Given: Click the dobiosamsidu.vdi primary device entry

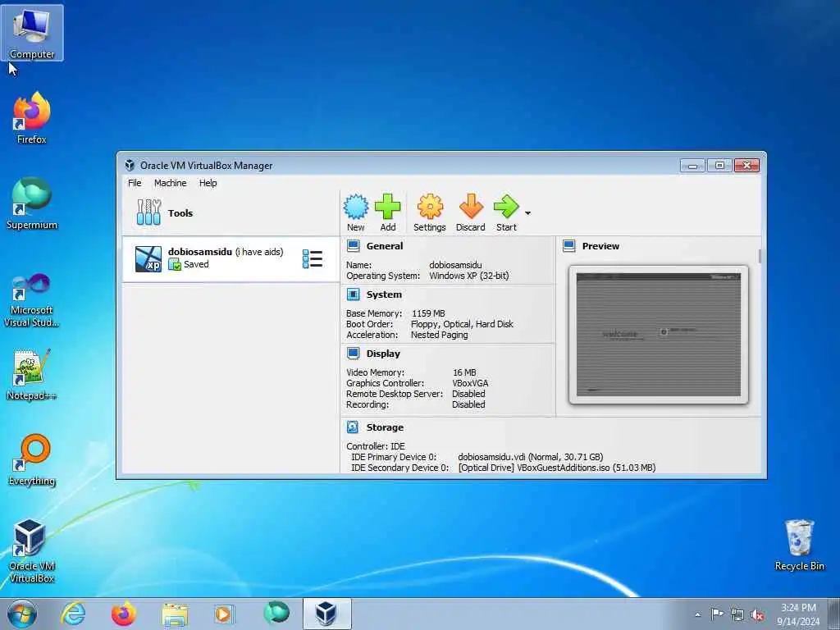Looking at the screenshot, I should (531, 457).
